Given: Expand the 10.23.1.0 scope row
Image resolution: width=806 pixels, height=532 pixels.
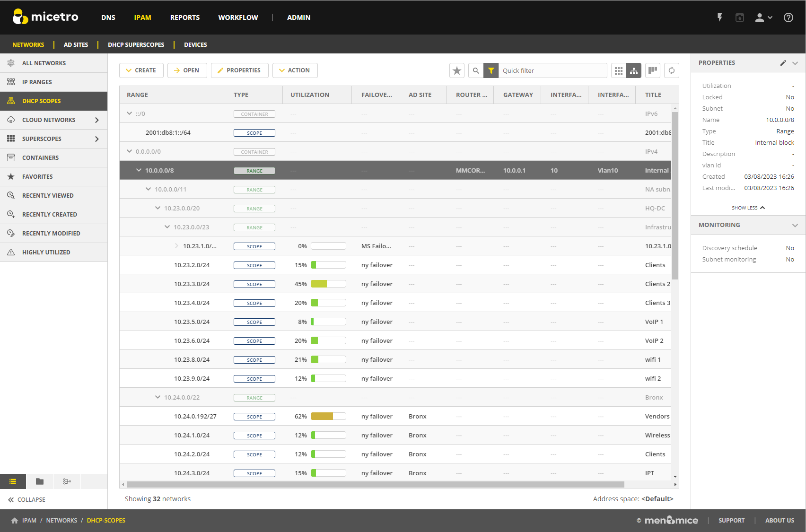Looking at the screenshot, I should 176,246.
